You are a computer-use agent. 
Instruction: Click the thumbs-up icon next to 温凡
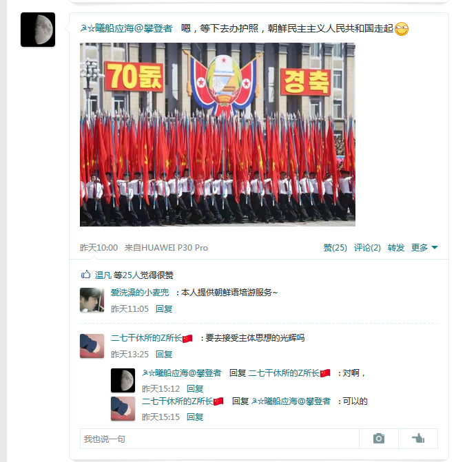(85, 275)
